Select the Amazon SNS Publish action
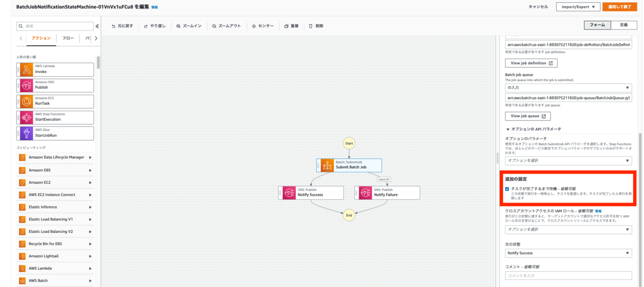This screenshot has height=287, width=644. pos(55,85)
